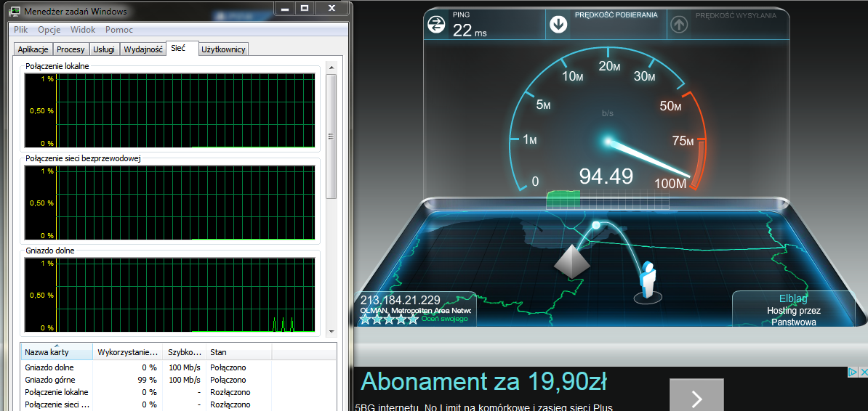Sort by Wykorzystanie column header

128,351
